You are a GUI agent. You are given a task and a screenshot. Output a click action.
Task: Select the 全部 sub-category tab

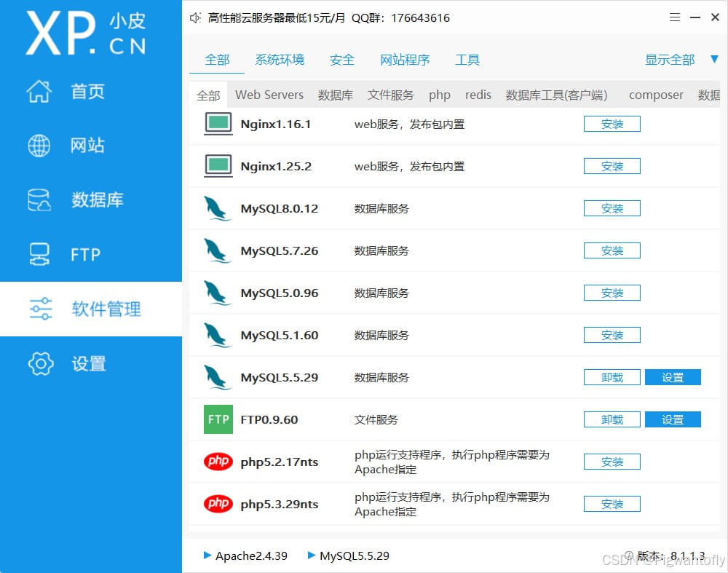tap(208, 95)
